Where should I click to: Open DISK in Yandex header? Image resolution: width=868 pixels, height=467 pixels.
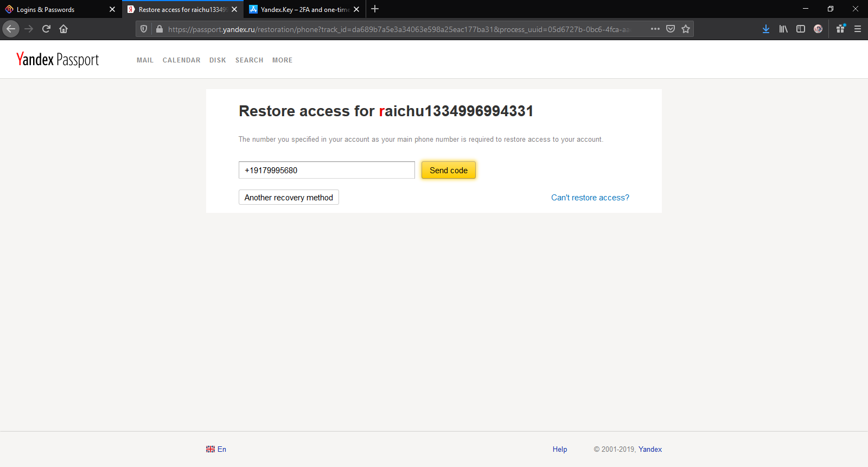pyautogui.click(x=218, y=60)
